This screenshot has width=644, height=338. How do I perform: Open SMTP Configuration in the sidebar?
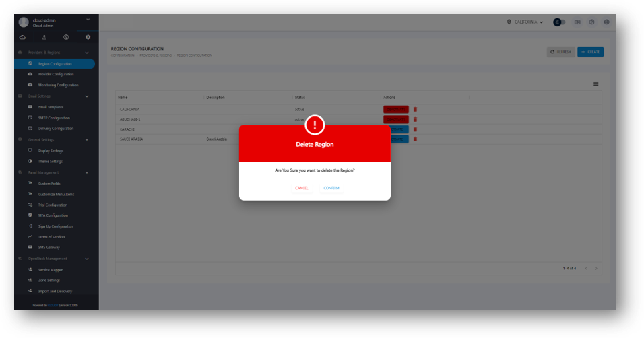click(54, 118)
